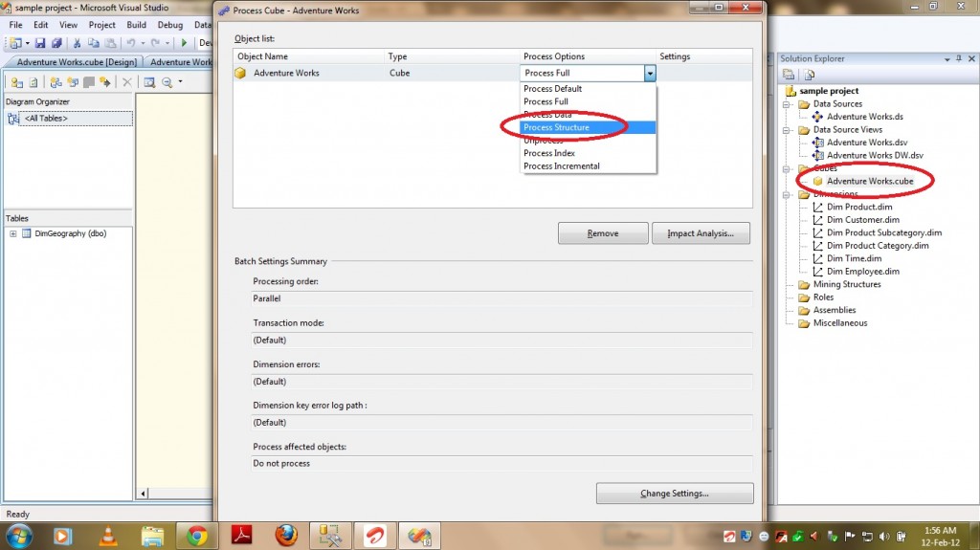This screenshot has width=980, height=550.
Task: Click the Adventure Works cube icon in the object list
Action: 241,73
